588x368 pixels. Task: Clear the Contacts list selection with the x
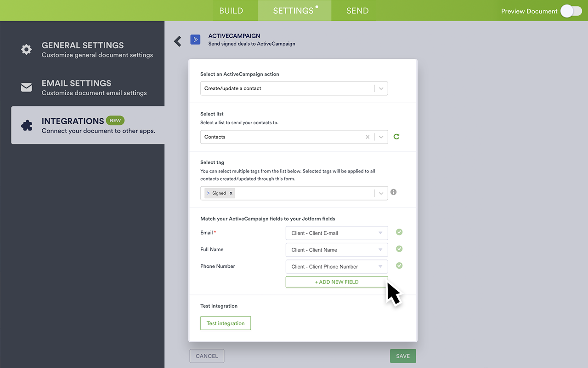tap(367, 137)
